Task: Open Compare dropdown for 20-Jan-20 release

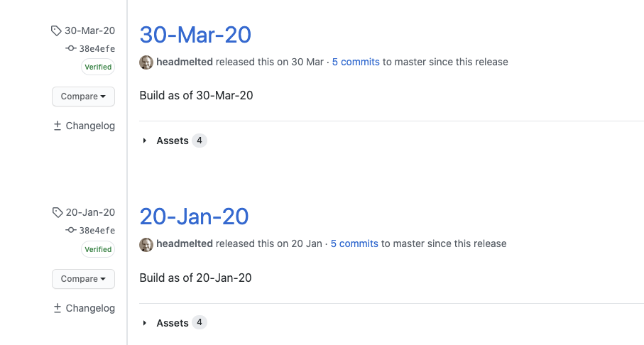Action: pyautogui.click(x=83, y=279)
